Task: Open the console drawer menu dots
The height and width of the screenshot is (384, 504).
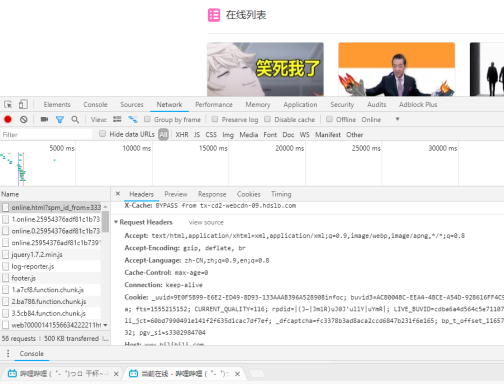Action: click(x=8, y=353)
